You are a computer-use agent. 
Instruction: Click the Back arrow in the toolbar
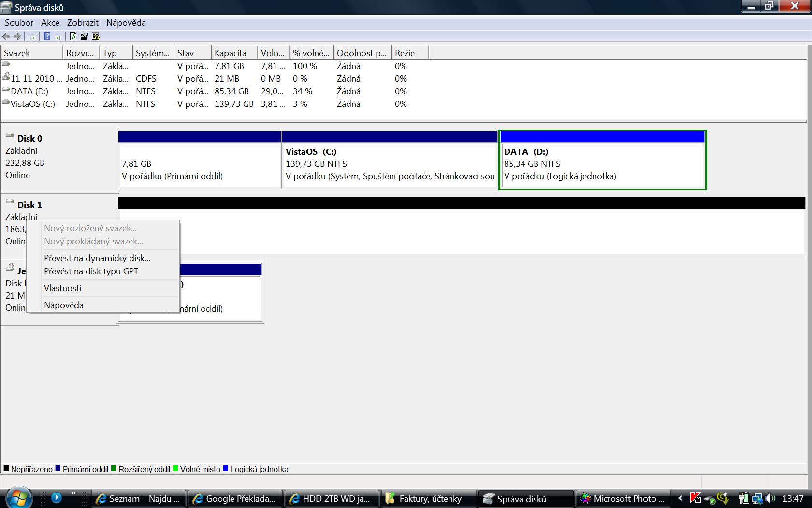[6, 36]
